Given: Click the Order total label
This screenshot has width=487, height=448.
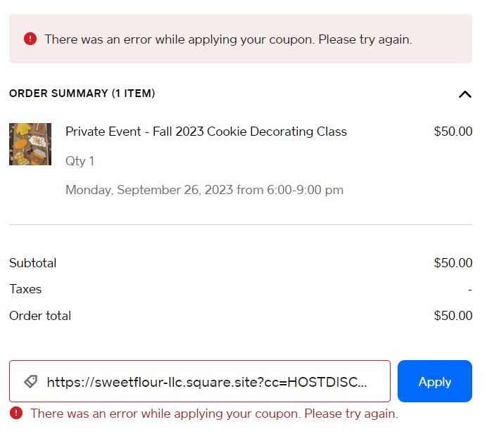Looking at the screenshot, I should click(x=40, y=316).
